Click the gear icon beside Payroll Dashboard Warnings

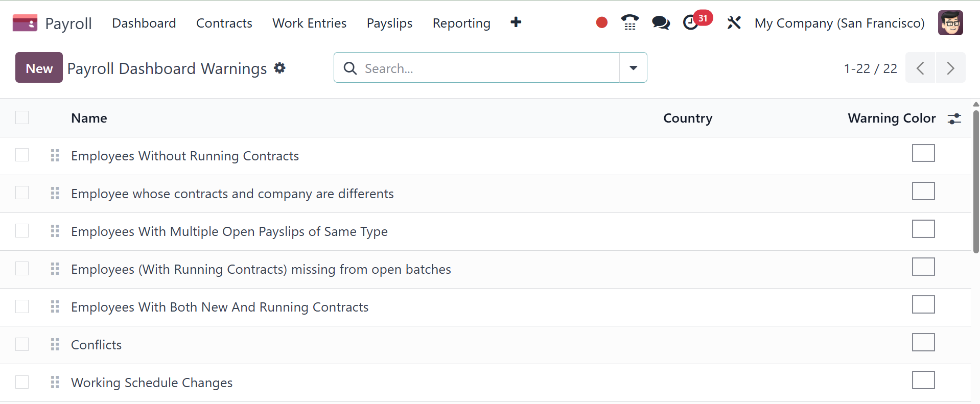279,68
